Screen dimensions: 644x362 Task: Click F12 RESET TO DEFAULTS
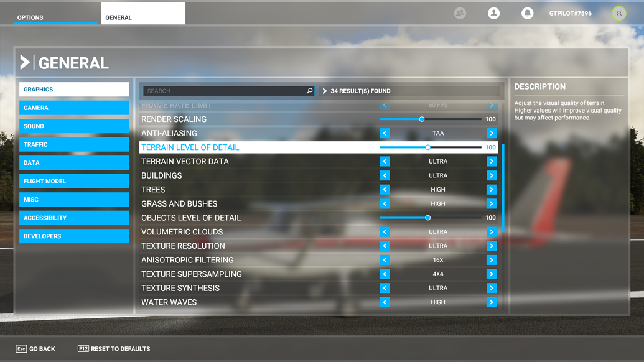113,349
